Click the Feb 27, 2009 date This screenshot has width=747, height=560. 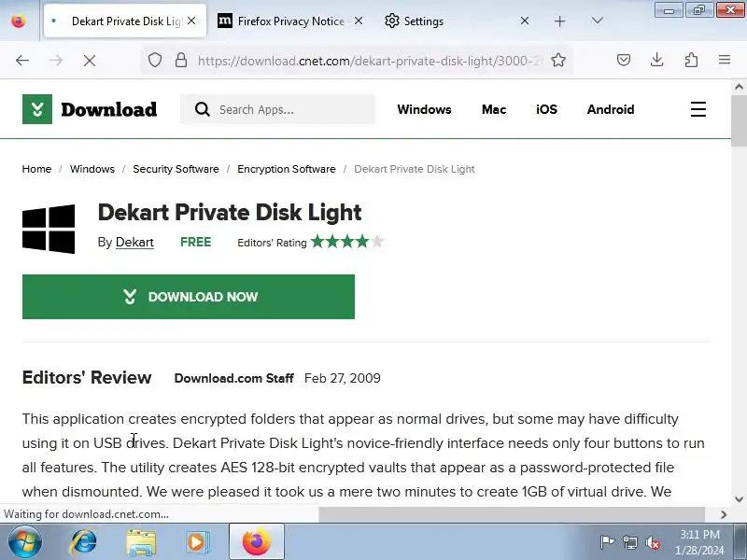point(343,378)
